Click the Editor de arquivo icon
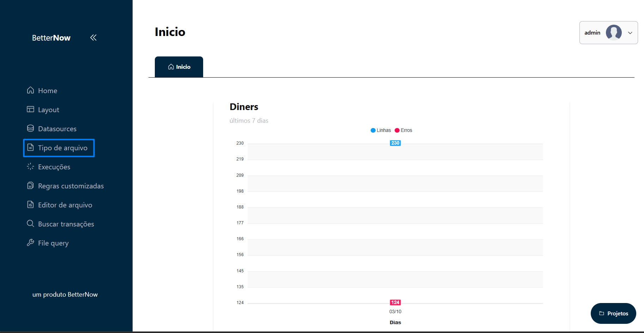Screen dimensions: 644x333 [31, 205]
